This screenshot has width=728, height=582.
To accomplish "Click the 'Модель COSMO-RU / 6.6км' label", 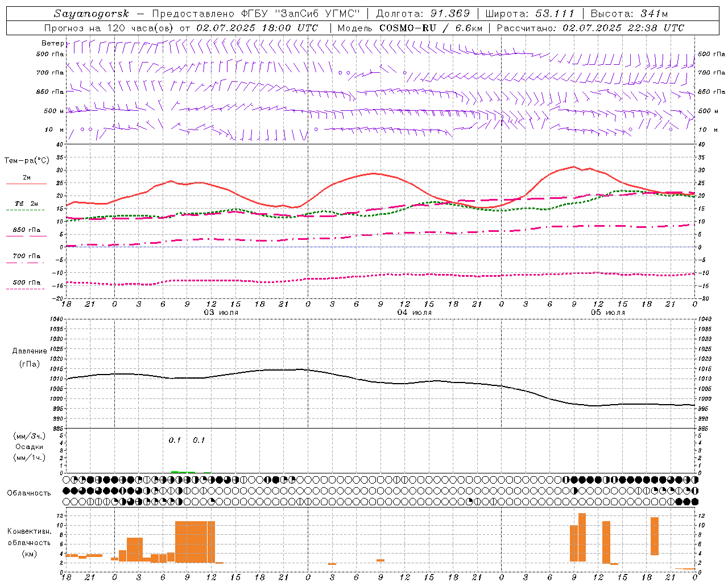I will point(409,28).
